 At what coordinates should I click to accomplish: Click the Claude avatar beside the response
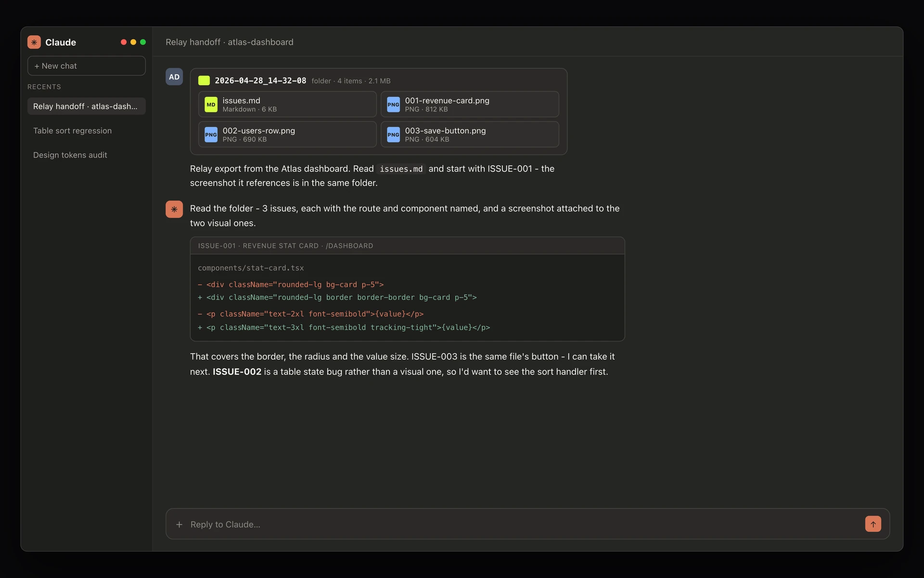click(x=174, y=209)
